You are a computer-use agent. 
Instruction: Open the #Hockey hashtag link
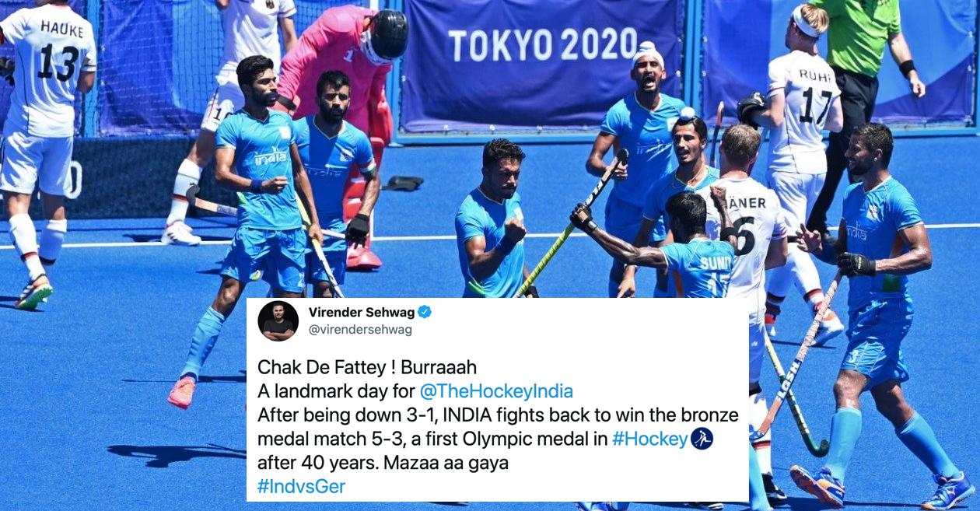point(650,439)
